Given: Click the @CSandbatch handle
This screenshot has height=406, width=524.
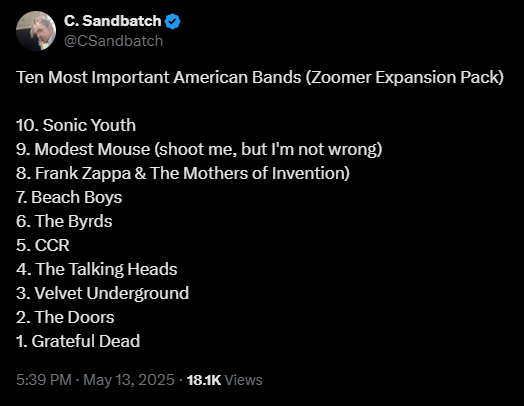Looking at the screenshot, I should tap(113, 41).
